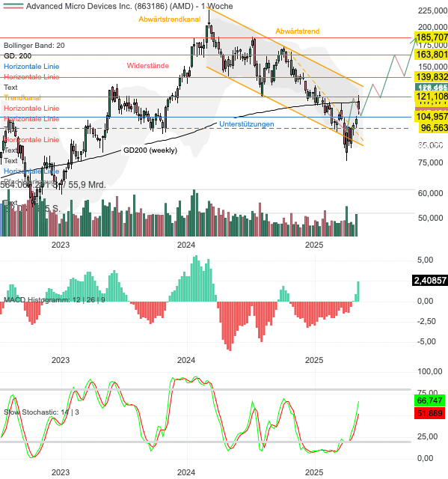
Task: Click the 2023 label under the stochastic panel
Action: click(61, 472)
